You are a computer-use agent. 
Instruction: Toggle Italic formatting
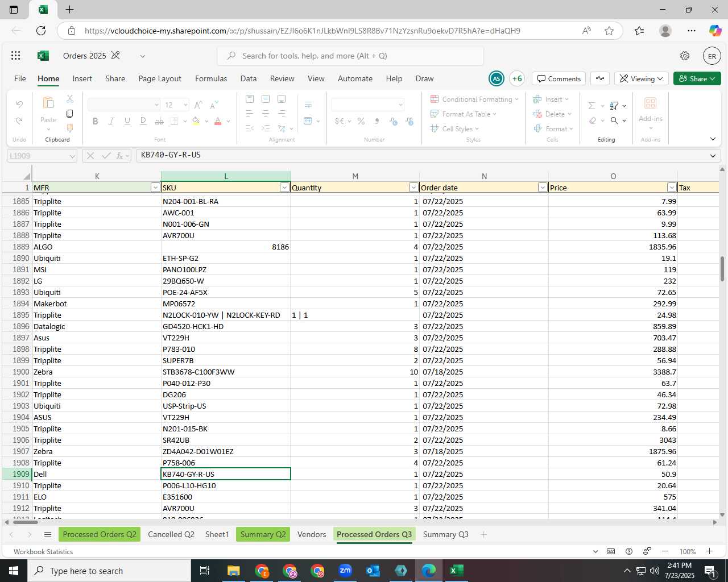[x=111, y=121]
